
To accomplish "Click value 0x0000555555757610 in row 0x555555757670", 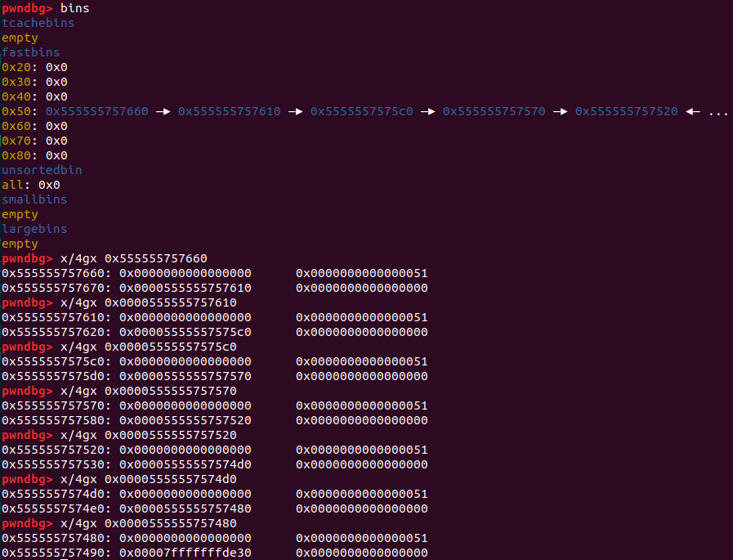I will click(x=185, y=289).
